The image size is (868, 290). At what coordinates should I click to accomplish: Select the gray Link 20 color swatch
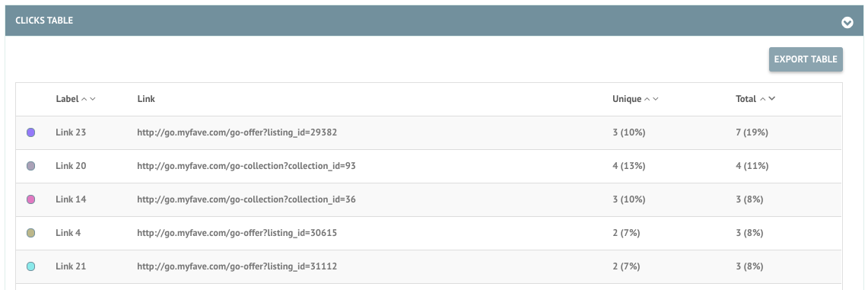click(31, 166)
